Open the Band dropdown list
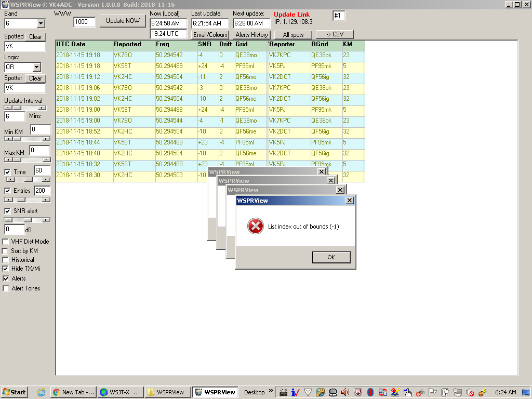Image resolution: width=532 pixels, height=399 pixels. [x=41, y=23]
